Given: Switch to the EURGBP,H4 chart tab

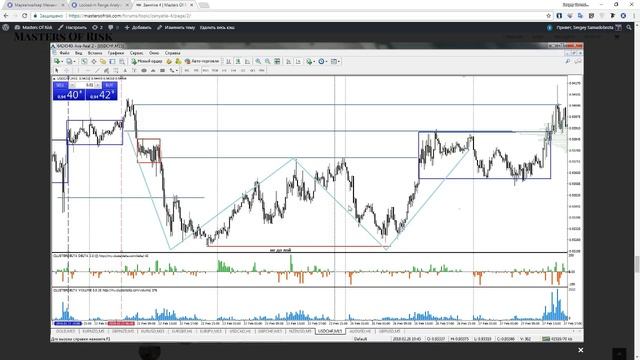Looking at the screenshot, I should coord(182,331).
